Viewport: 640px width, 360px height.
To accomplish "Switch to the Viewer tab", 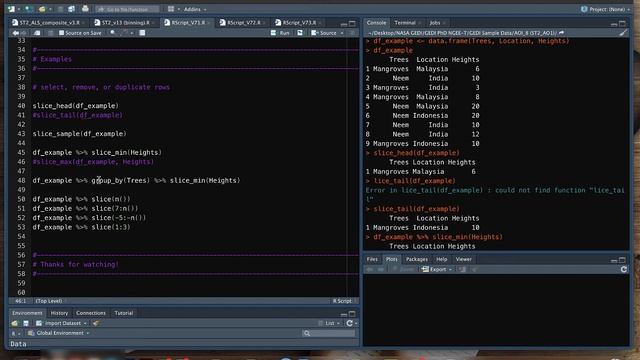I will coord(464,259).
